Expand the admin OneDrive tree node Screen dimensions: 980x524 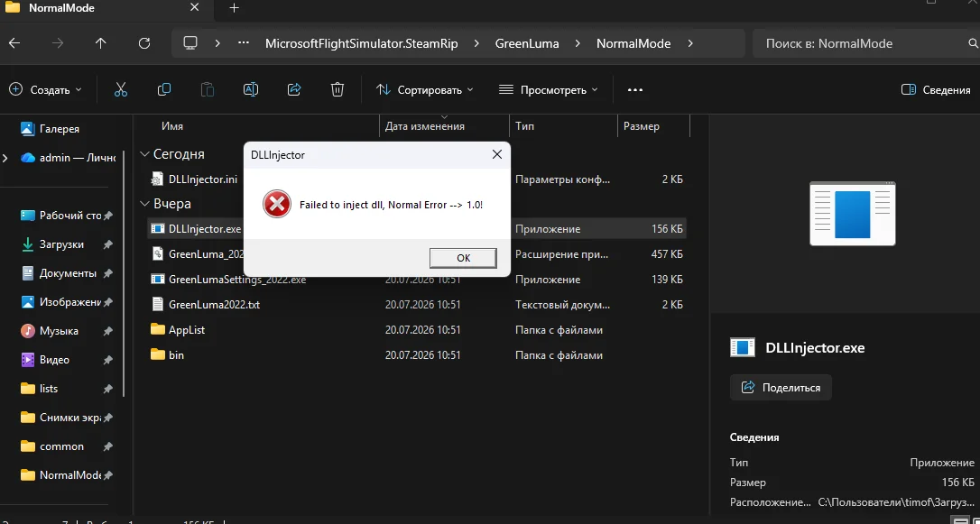5,158
